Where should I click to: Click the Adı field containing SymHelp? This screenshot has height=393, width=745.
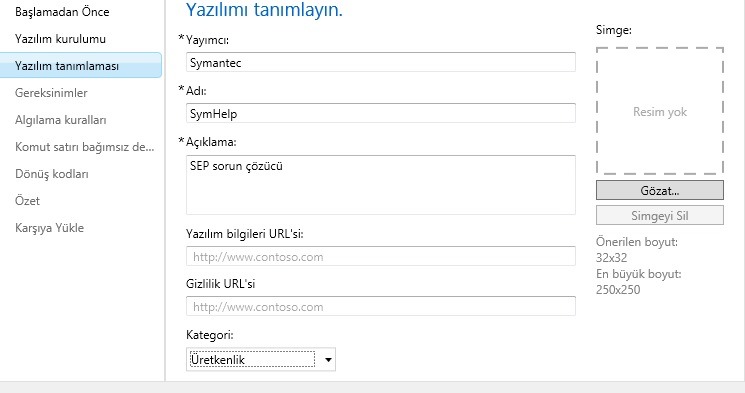point(381,113)
